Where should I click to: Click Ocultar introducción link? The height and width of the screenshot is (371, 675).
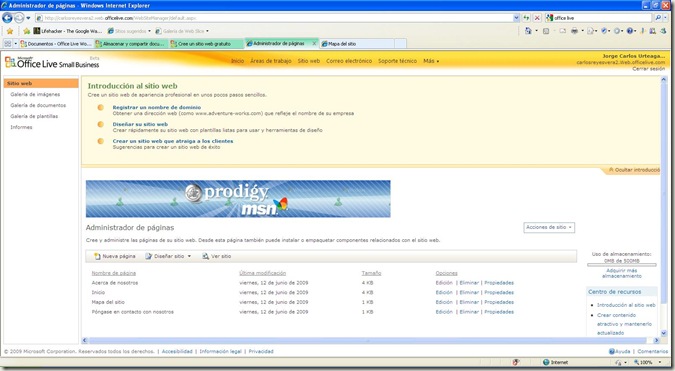tap(635, 170)
